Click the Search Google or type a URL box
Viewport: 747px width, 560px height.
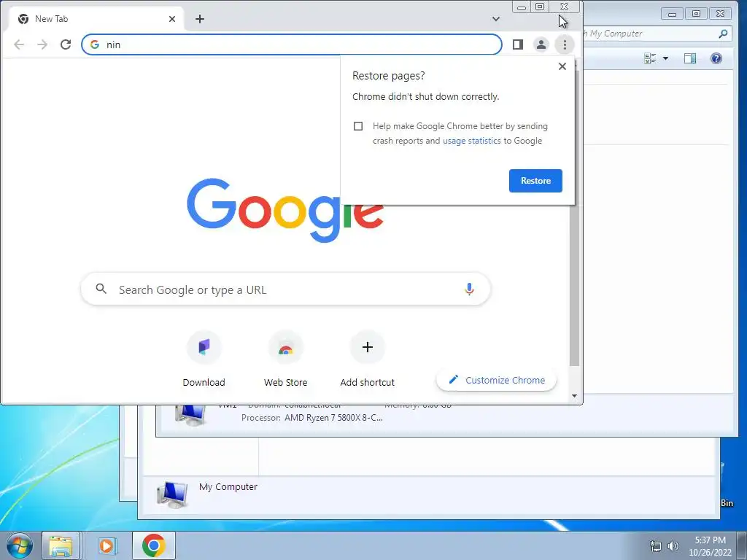[285, 289]
